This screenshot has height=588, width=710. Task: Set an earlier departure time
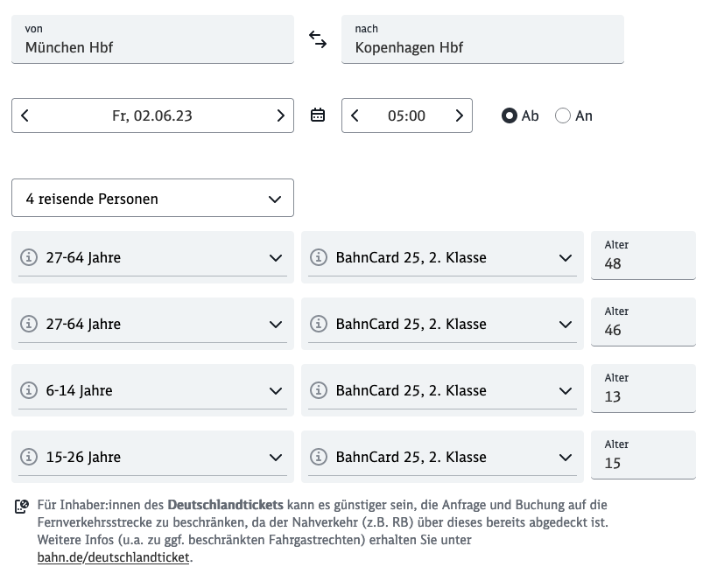coord(355,115)
